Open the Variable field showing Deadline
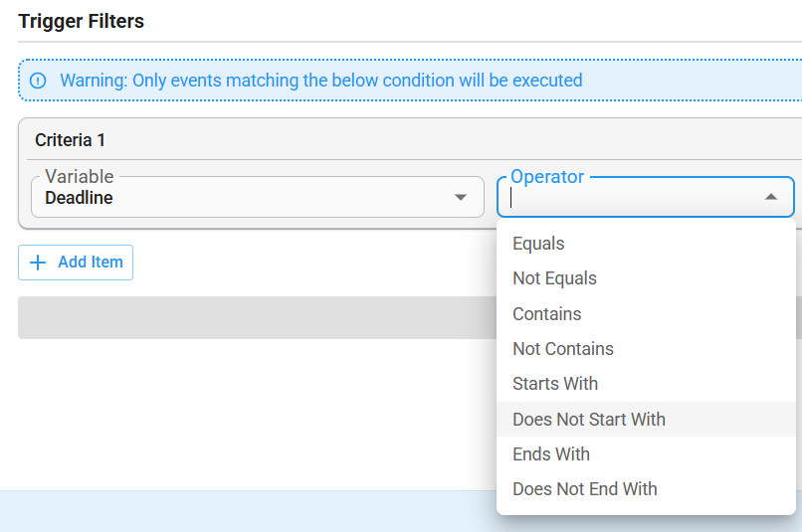This screenshot has width=802, height=532. click(258, 197)
